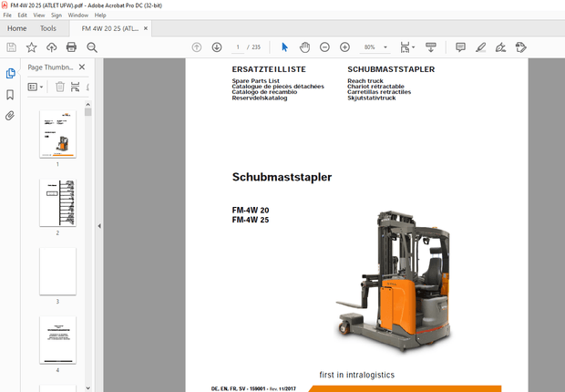Click FM-4W 20 model text
565x392 pixels.
[x=251, y=210]
